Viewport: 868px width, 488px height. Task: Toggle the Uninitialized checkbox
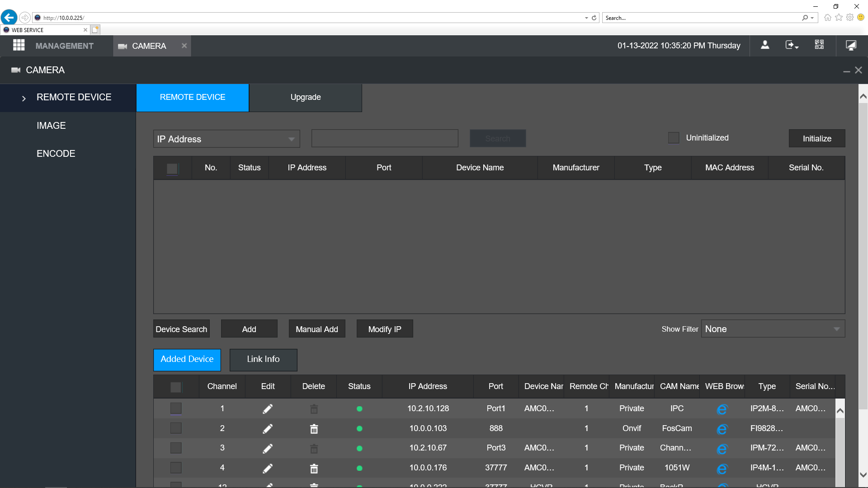point(674,138)
